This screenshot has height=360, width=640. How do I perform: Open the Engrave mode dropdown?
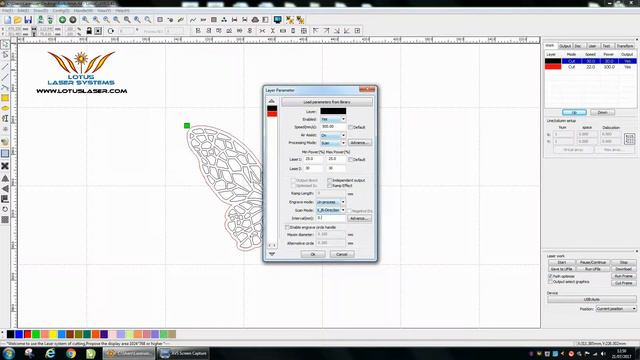(x=331, y=202)
